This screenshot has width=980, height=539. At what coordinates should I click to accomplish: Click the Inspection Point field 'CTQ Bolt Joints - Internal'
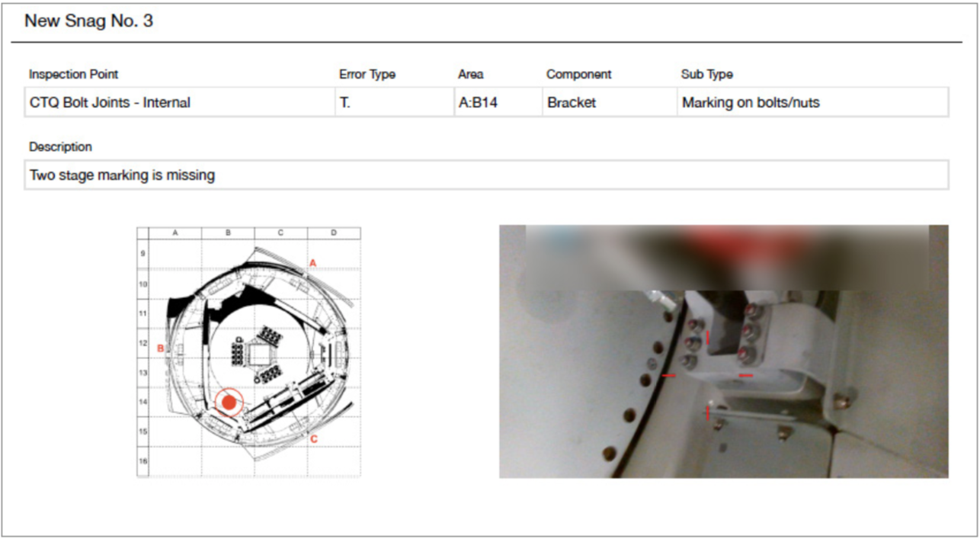point(179,102)
